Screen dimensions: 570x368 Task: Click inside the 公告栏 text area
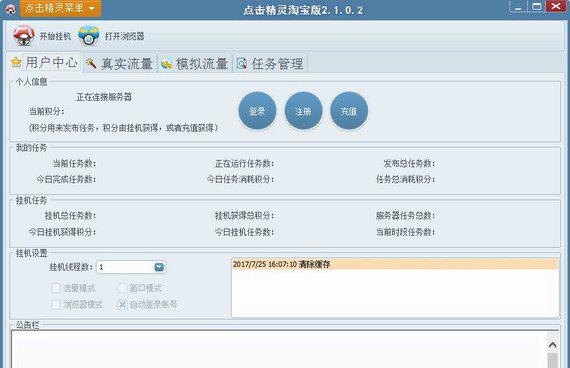point(279,349)
